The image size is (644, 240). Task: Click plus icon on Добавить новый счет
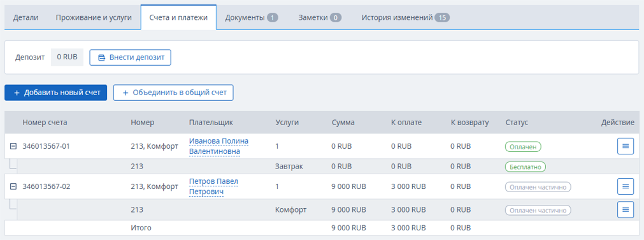17,93
